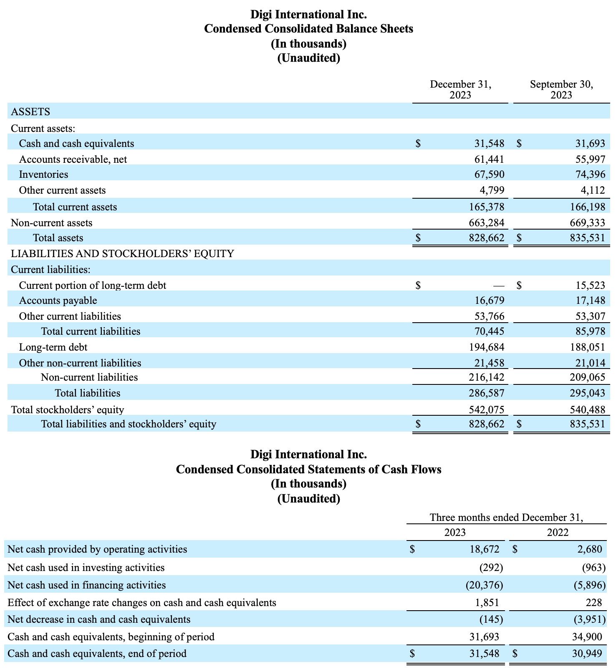616x672 pixels.
Task: Select the 'Non-current assets' label
Action: pos(51,223)
